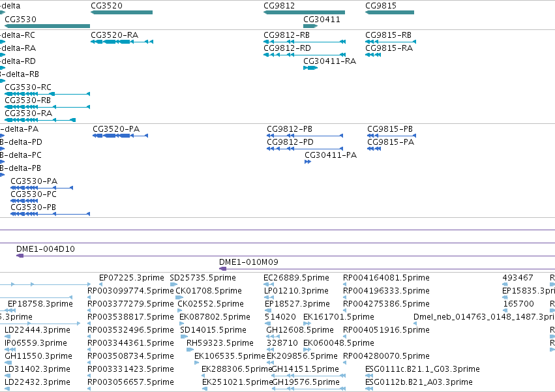Click transcript label CG9815-RB

(x=388, y=35)
